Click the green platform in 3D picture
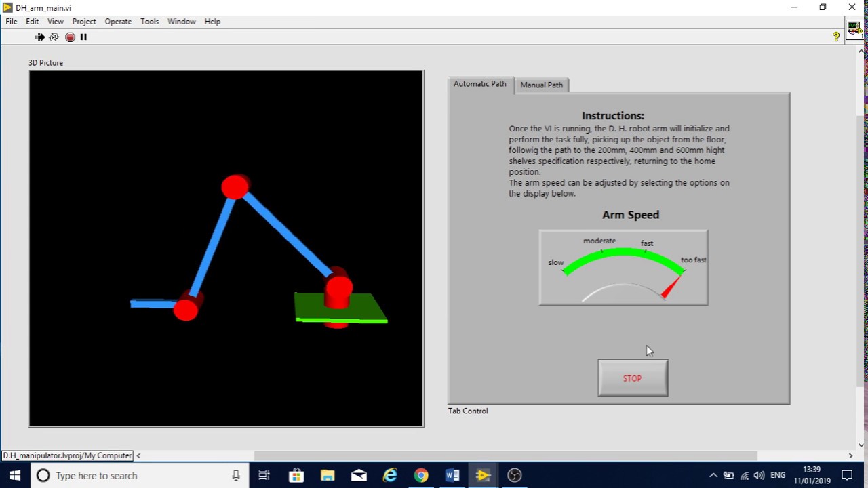Screen dimensions: 868x488 tap(341, 308)
